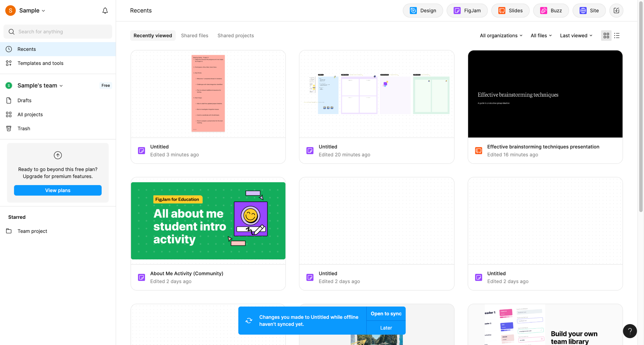Image resolution: width=644 pixels, height=345 pixels.
Task: Open the Last viewed sort dropdown
Action: click(x=576, y=36)
